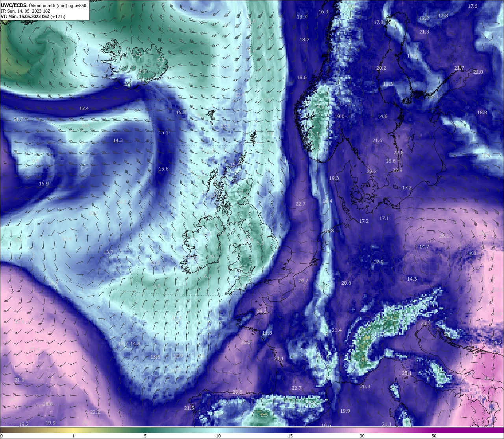
Task: Click the color scale label "10"
Action: coord(218,436)
